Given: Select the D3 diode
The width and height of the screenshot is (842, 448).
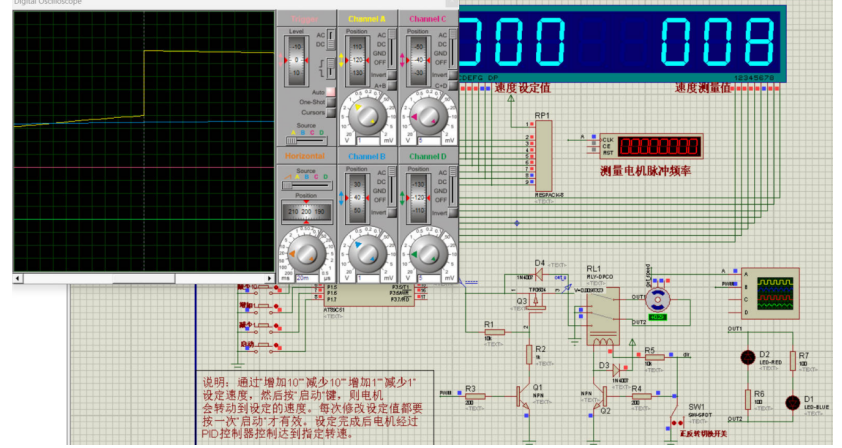Looking at the screenshot, I should point(616,370).
